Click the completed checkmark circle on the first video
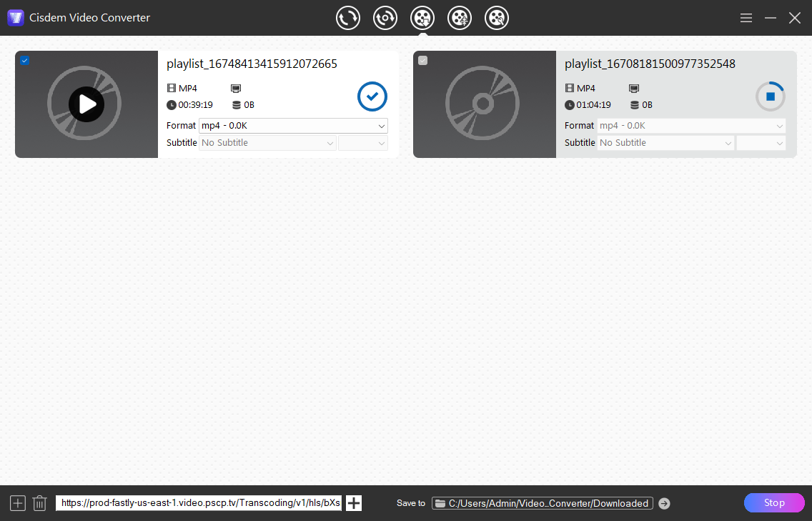 tap(372, 96)
